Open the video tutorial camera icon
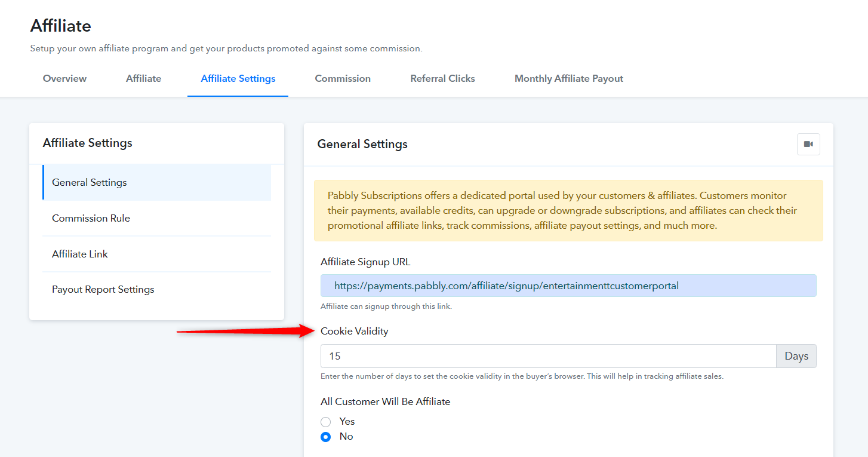868x457 pixels. click(x=808, y=144)
